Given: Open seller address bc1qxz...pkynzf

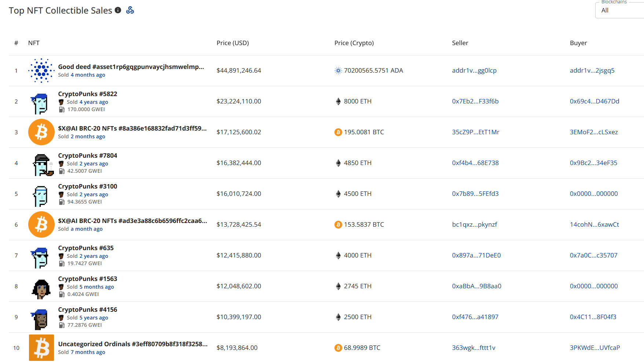Looking at the screenshot, I should (474, 224).
